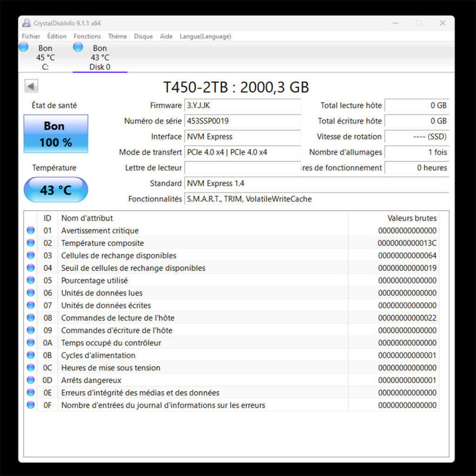
Task: Click the raw value 0000000000022
Action: [x=407, y=317]
